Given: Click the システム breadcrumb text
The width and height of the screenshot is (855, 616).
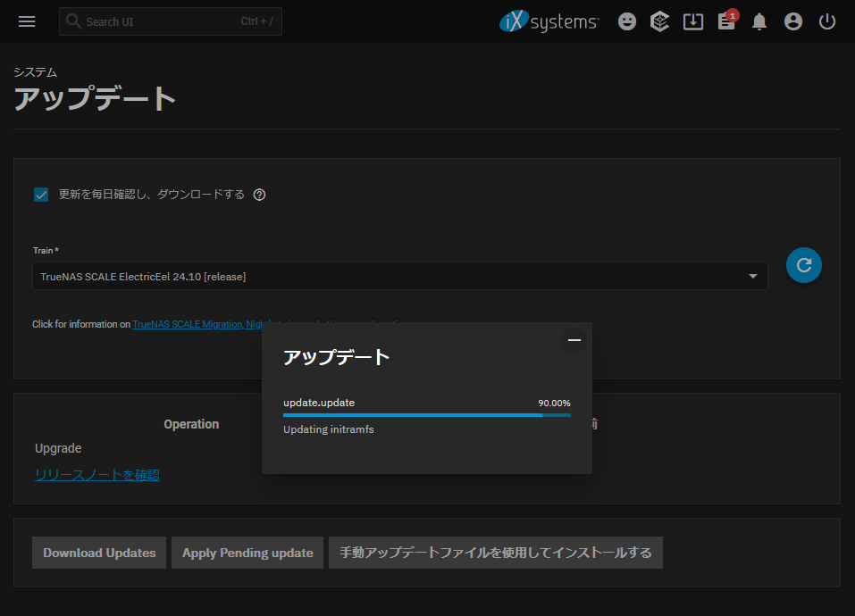Looking at the screenshot, I should point(36,72).
